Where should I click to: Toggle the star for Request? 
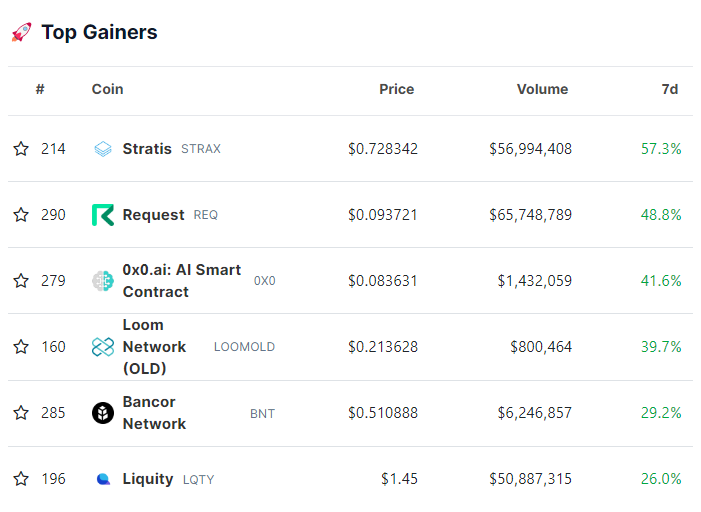[21, 215]
